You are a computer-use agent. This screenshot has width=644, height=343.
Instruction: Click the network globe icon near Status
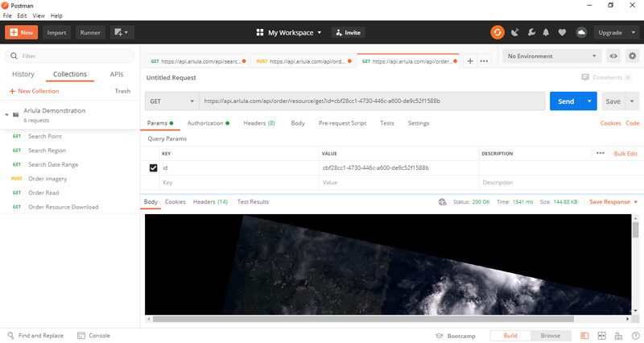442,201
